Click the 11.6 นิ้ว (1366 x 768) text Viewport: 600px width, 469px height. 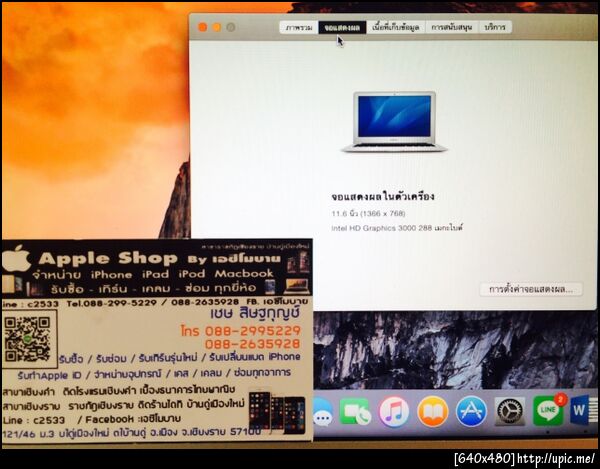tap(368, 213)
